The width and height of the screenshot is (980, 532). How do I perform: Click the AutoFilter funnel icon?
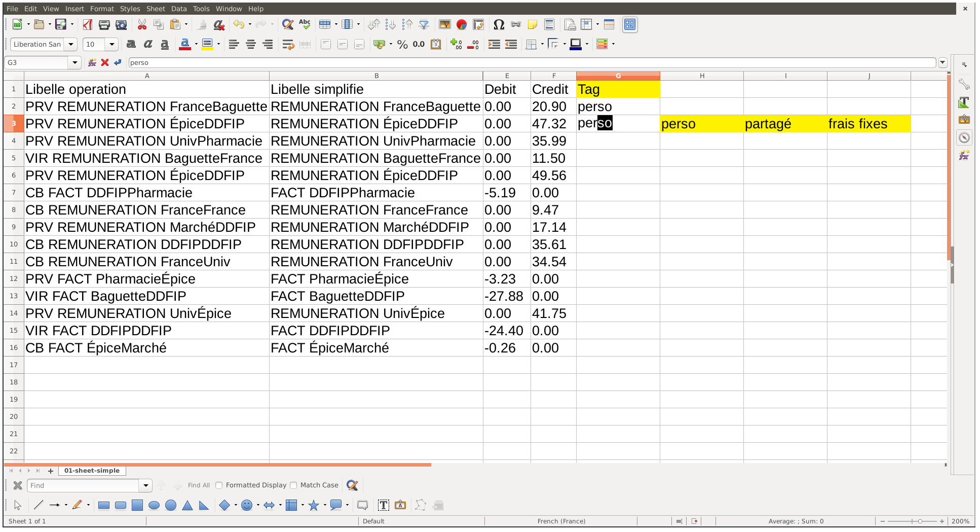(424, 24)
